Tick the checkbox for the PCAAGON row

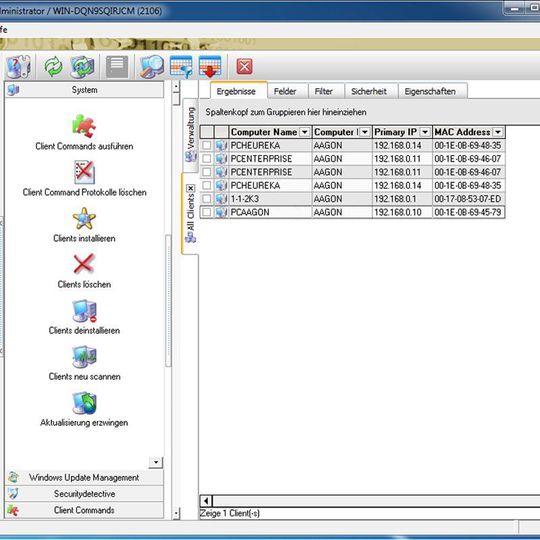coord(206,212)
